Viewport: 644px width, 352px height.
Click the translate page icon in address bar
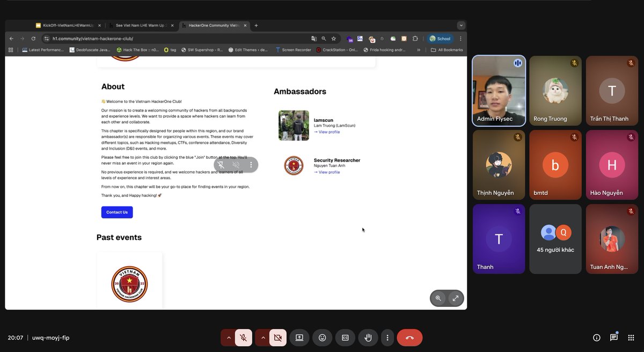314,39
